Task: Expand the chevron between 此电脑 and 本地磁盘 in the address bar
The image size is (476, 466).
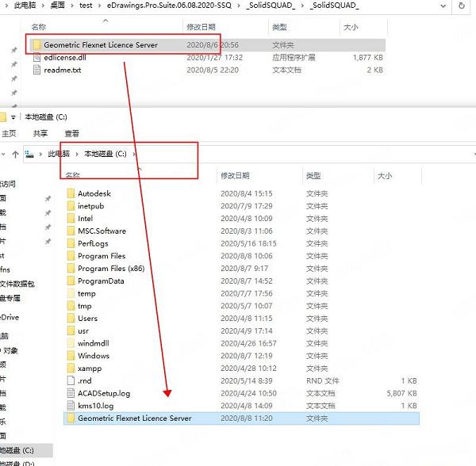Action: tap(77, 155)
